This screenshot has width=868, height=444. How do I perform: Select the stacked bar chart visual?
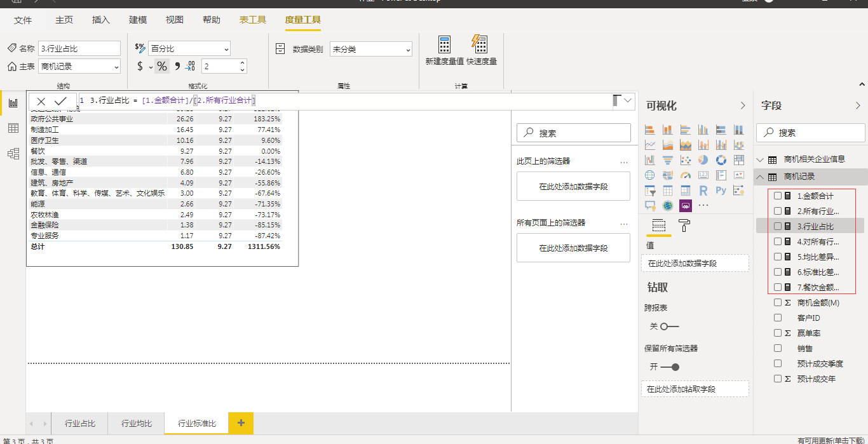(650, 130)
